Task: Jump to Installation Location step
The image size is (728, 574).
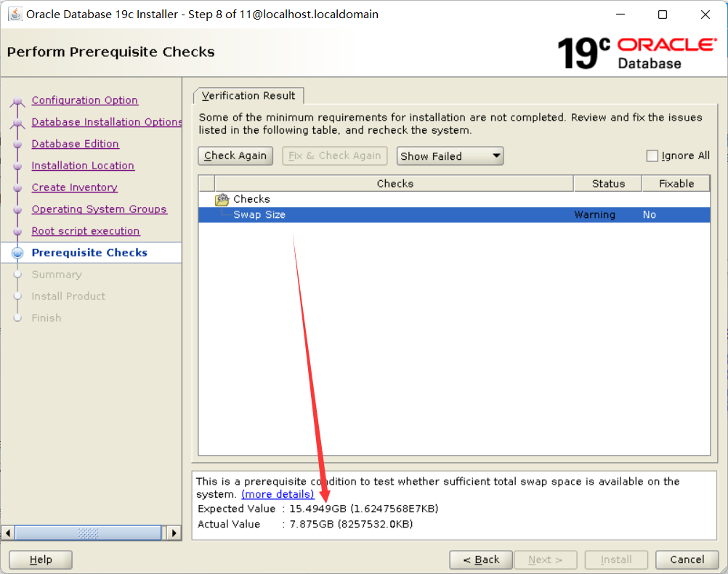Action: [83, 166]
